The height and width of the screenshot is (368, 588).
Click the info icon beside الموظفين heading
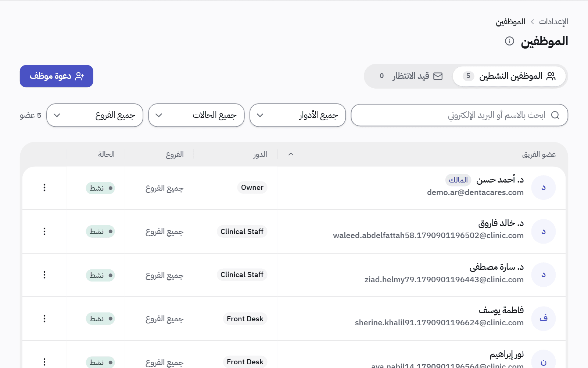pyautogui.click(x=509, y=41)
